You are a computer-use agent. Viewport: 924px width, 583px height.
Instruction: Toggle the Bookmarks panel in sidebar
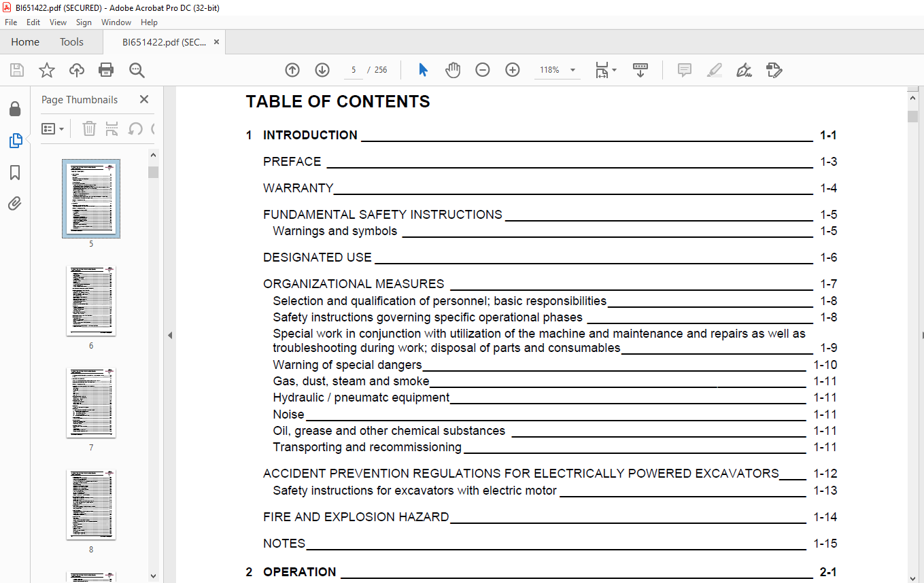(15, 173)
